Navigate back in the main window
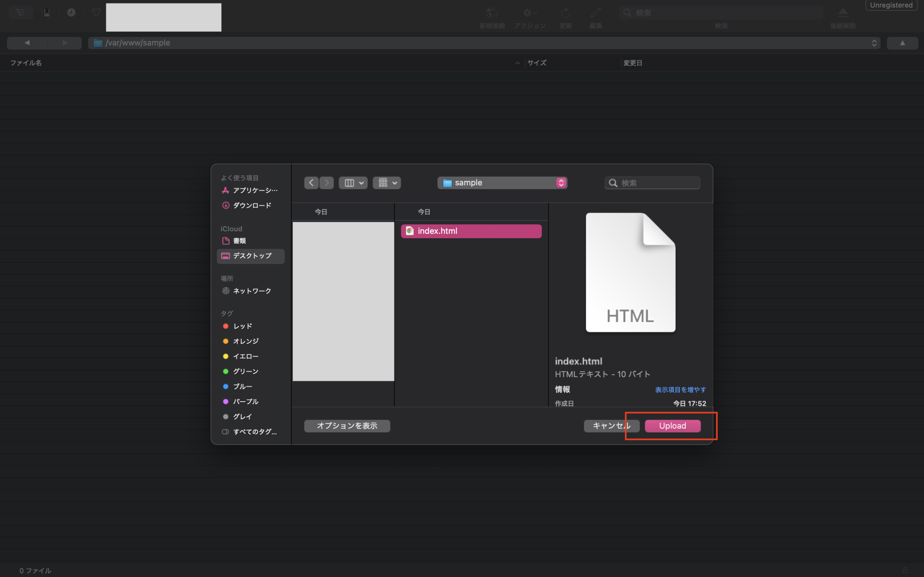 [27, 43]
